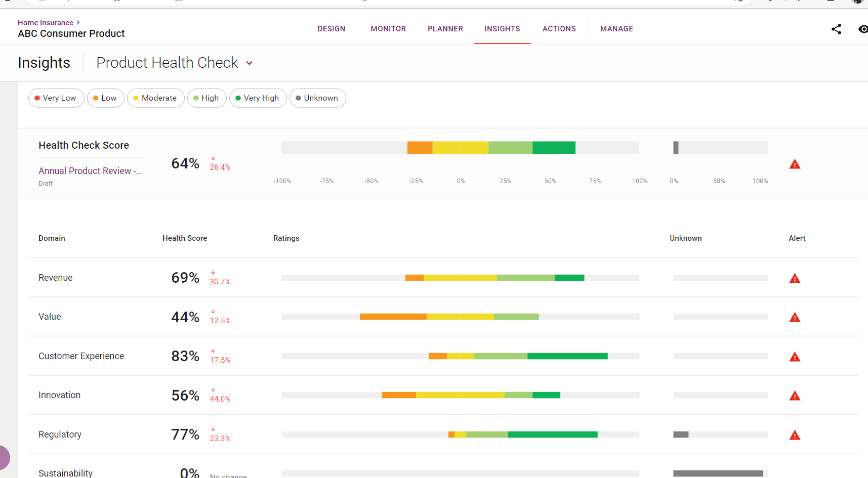Click the share icon in header
868x478 pixels.
tap(836, 29)
